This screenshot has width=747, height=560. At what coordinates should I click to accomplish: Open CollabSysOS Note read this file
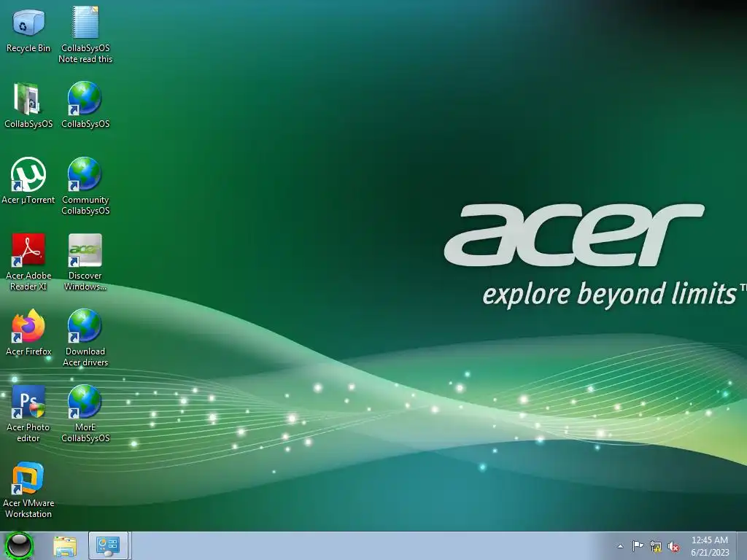85,34
